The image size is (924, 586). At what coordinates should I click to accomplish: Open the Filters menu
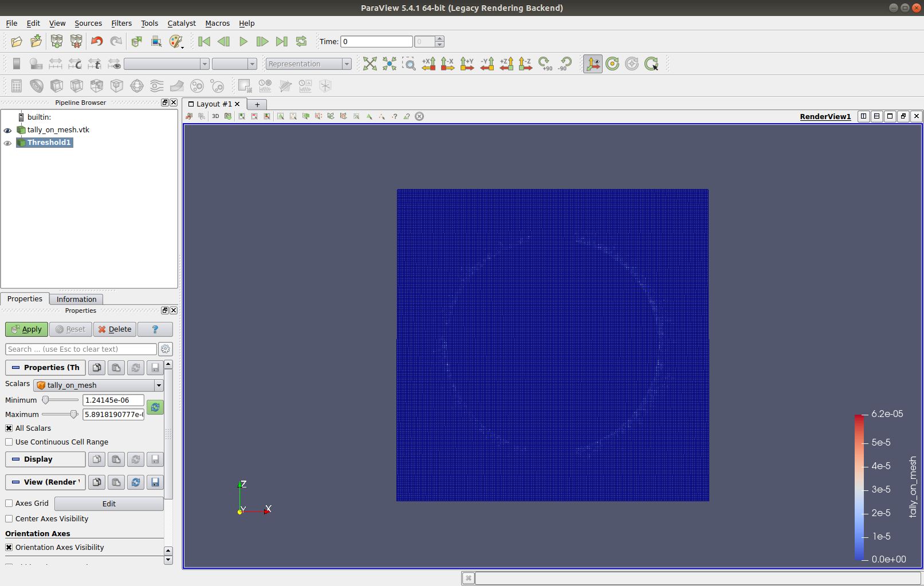pos(121,23)
